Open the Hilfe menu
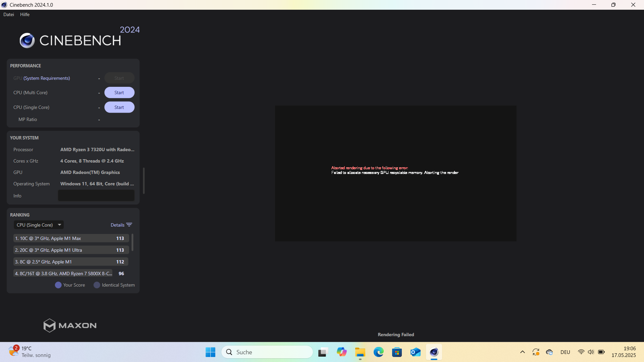 pos(24,14)
